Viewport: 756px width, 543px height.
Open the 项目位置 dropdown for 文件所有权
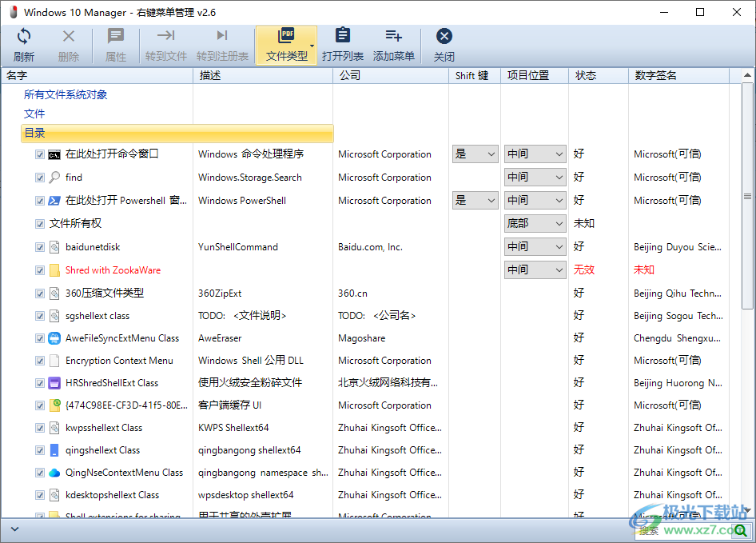pyautogui.click(x=535, y=223)
